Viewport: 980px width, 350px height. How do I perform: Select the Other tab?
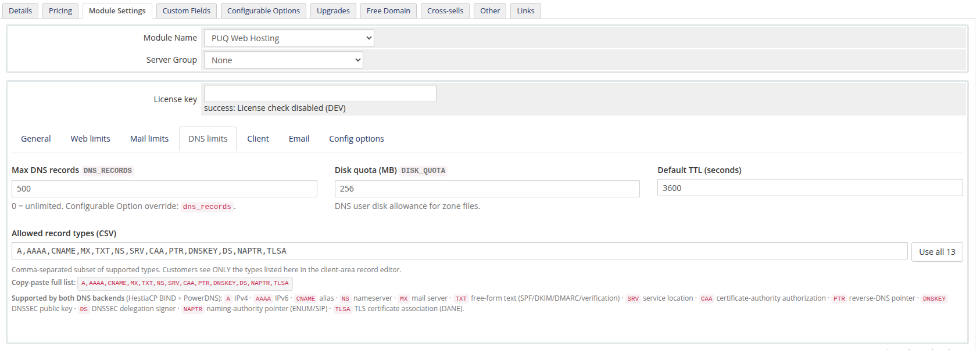click(x=490, y=10)
